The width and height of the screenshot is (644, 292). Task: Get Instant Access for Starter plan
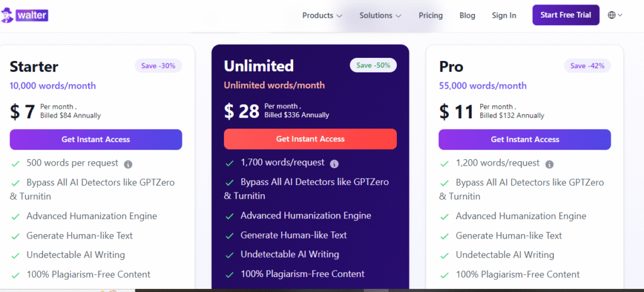point(96,140)
